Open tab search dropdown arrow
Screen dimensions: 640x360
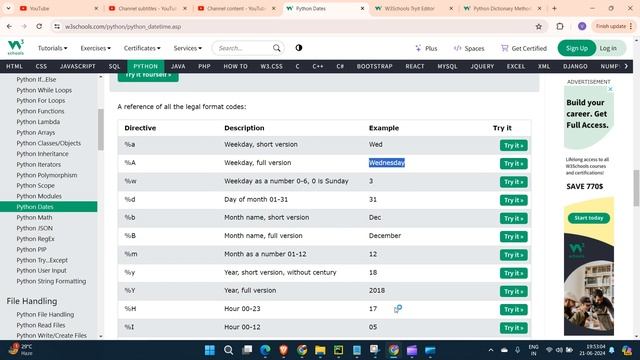tap(8, 8)
